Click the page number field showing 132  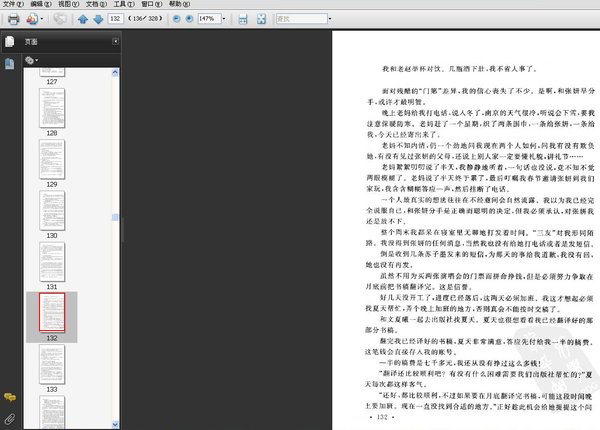pyautogui.click(x=116, y=19)
